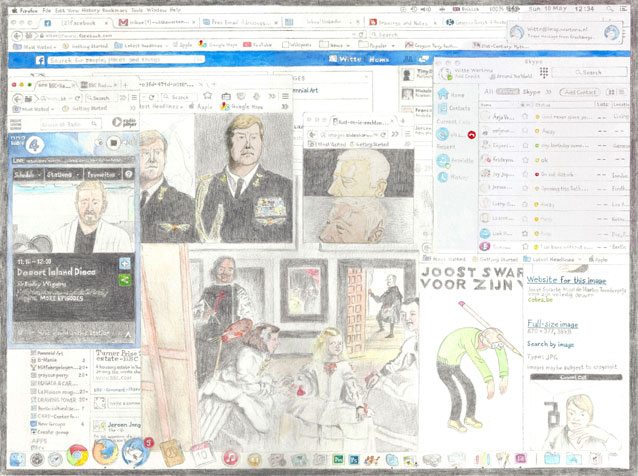Click the Search by image link
638x476 pixels.
[x=550, y=344]
